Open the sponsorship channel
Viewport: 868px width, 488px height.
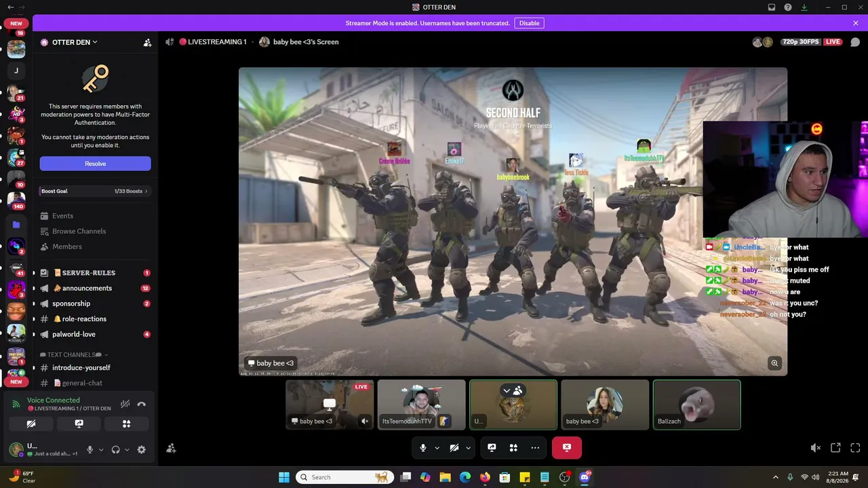[x=95, y=304]
